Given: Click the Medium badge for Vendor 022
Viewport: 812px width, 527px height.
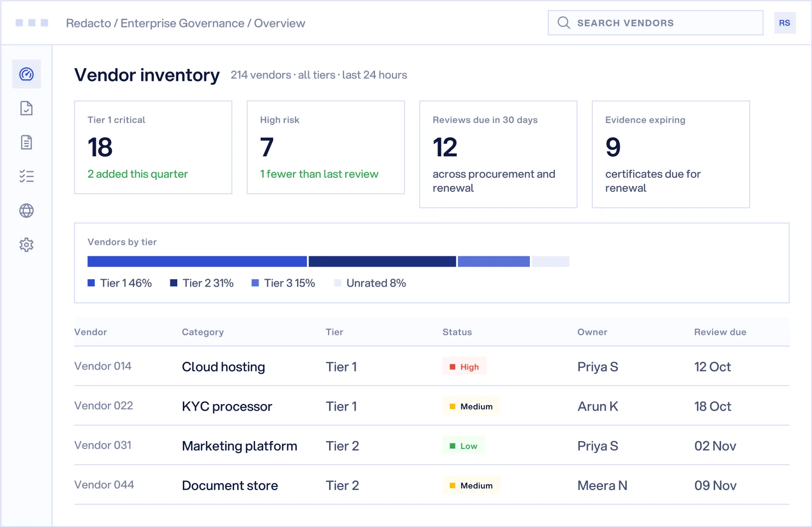Looking at the screenshot, I should 471,407.
